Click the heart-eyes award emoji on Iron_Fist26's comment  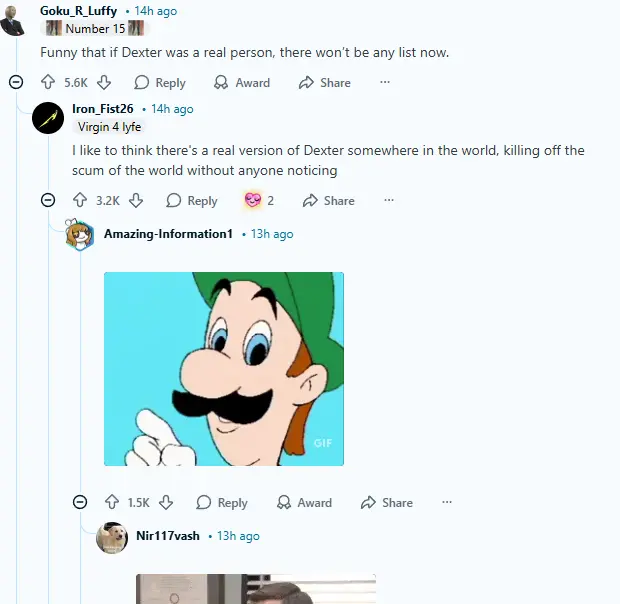252,201
